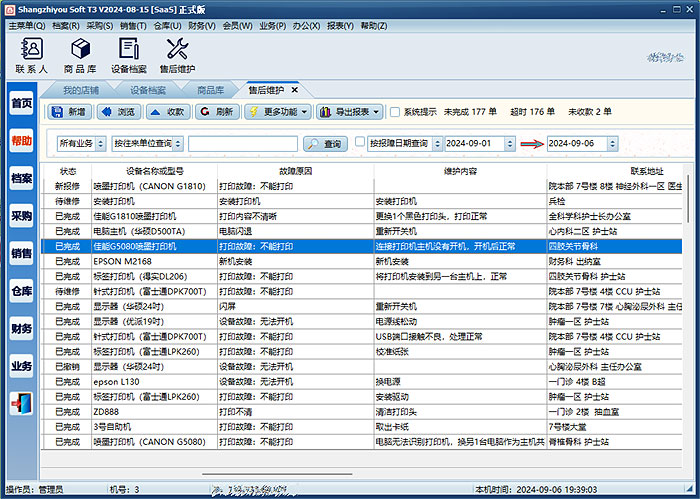Click the 刷新 refresh toolbar button

(217, 112)
